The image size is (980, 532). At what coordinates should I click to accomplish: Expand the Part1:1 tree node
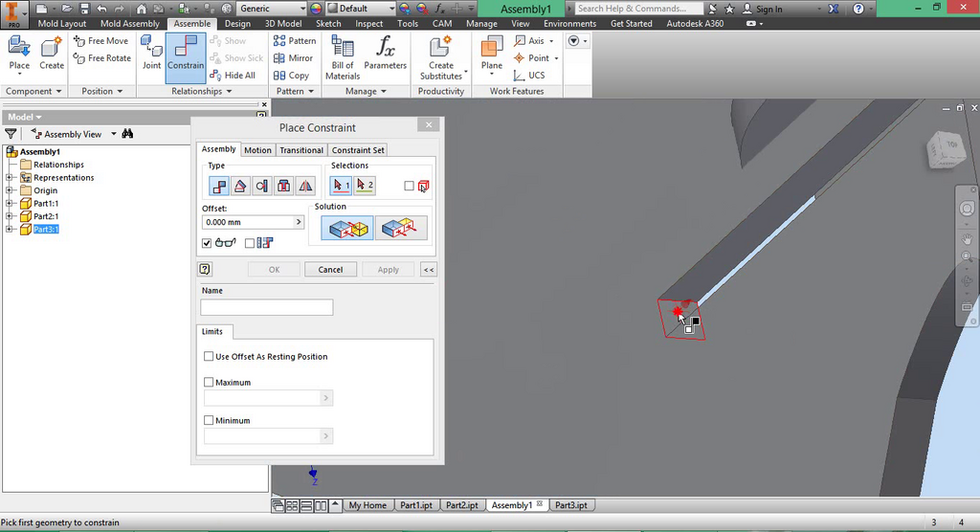click(x=10, y=203)
